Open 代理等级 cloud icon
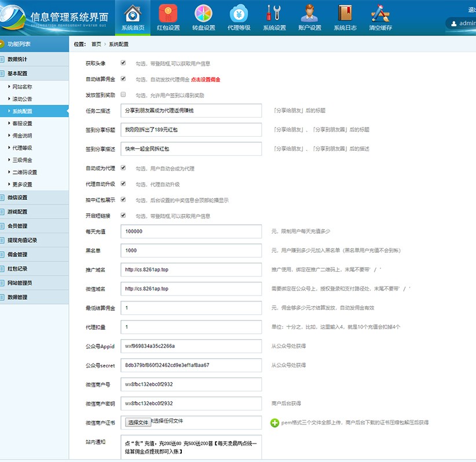 tap(239, 13)
